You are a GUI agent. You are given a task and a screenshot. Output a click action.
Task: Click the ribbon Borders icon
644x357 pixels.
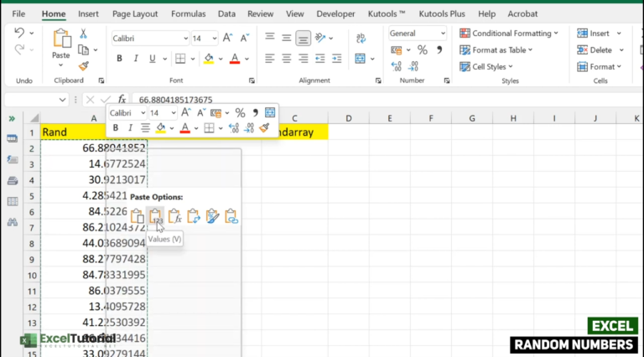click(180, 59)
